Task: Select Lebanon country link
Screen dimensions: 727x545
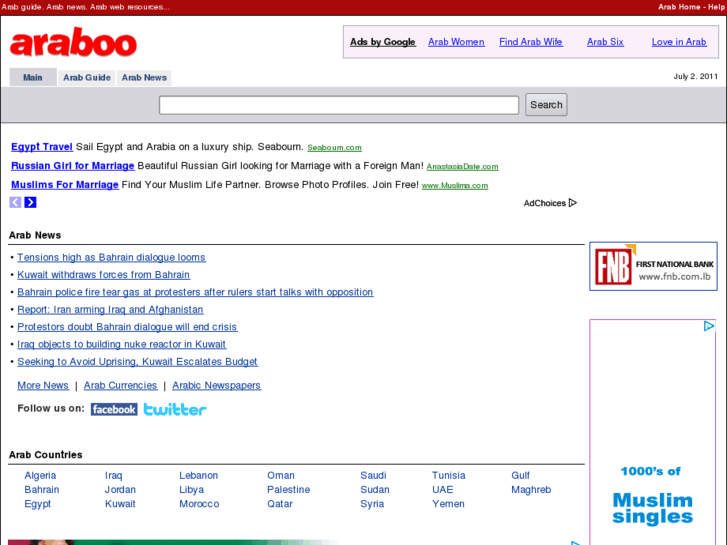Action: click(198, 475)
